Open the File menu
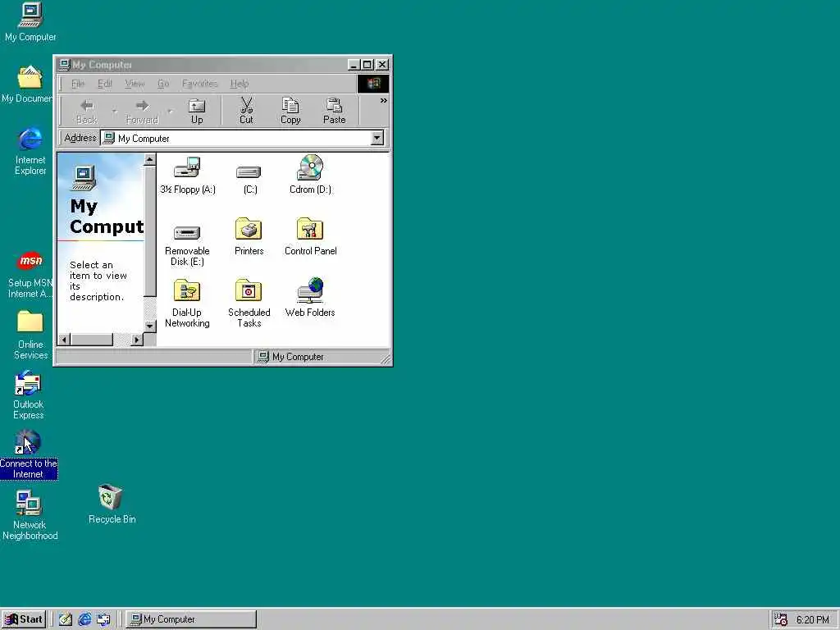The height and width of the screenshot is (630, 840). coord(78,84)
